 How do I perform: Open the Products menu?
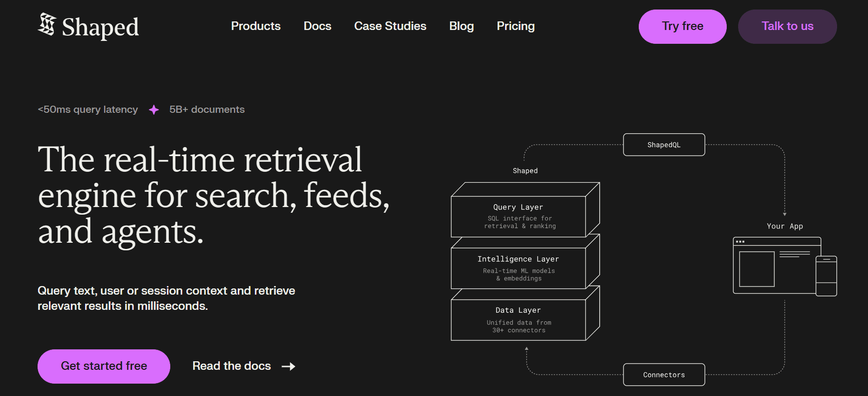[256, 26]
